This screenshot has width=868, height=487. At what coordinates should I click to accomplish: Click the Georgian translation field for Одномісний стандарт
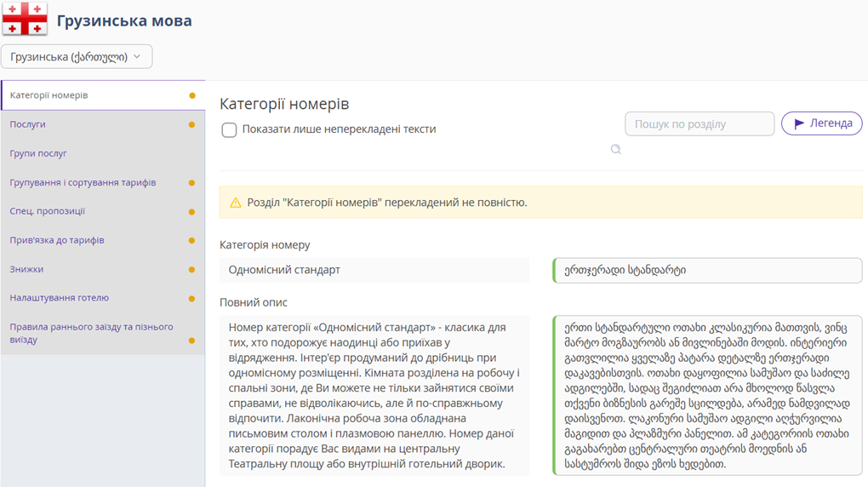coord(707,271)
